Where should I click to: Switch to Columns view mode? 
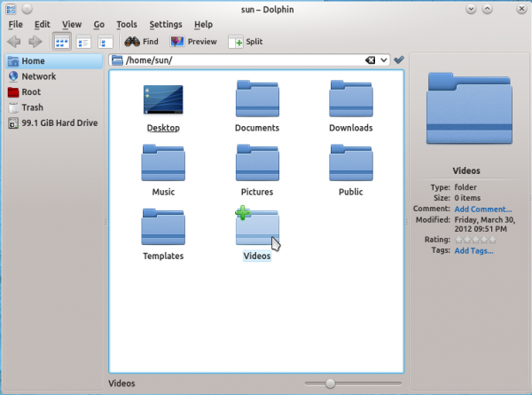106,42
